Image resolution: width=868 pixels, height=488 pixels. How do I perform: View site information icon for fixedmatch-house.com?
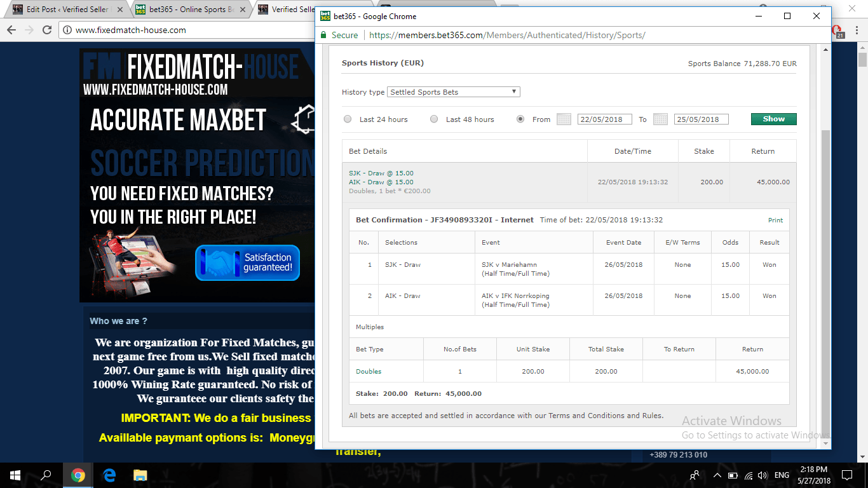pos(67,30)
